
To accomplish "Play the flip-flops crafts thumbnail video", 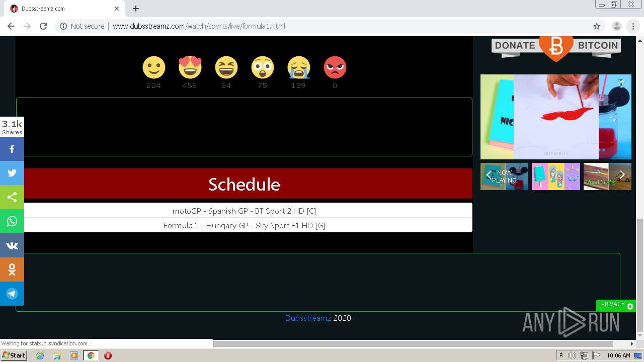I will coord(556,176).
